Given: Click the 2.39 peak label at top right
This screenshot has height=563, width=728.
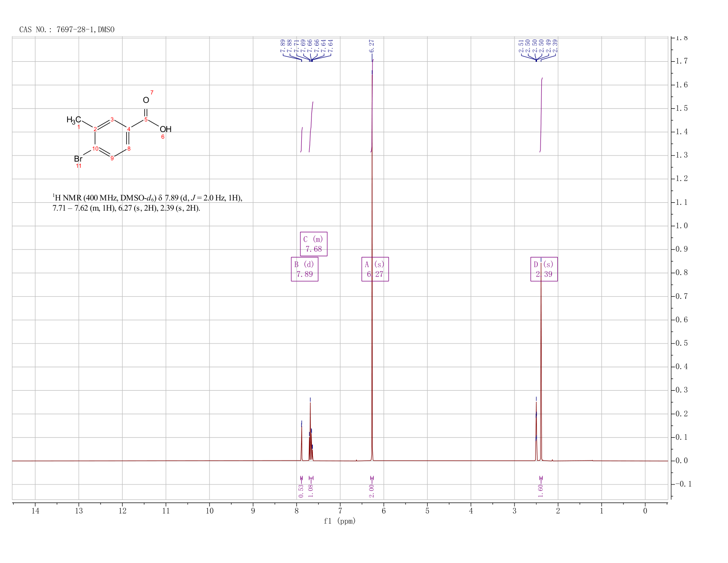Looking at the screenshot, I should click(555, 45).
